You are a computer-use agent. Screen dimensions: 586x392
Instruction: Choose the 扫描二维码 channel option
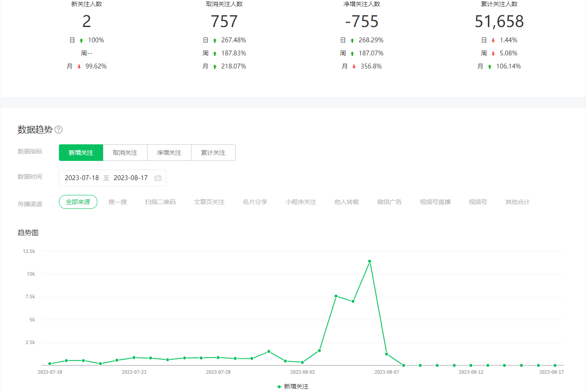(x=160, y=202)
